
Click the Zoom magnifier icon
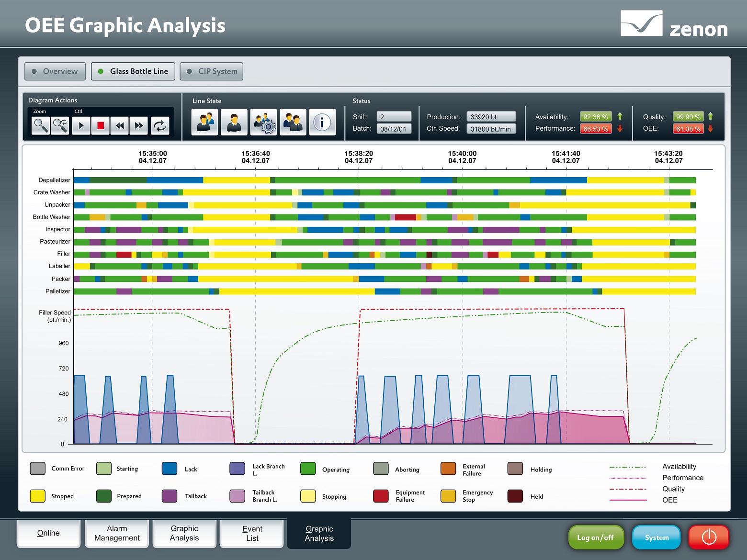click(41, 125)
